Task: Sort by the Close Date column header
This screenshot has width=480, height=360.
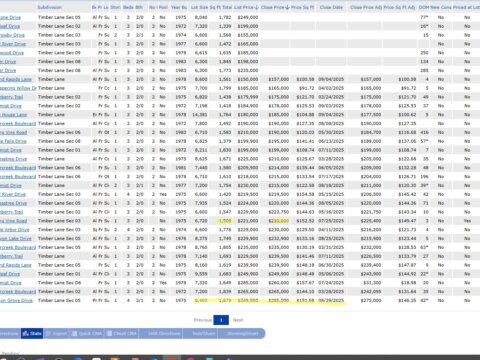Action: coord(331,7)
